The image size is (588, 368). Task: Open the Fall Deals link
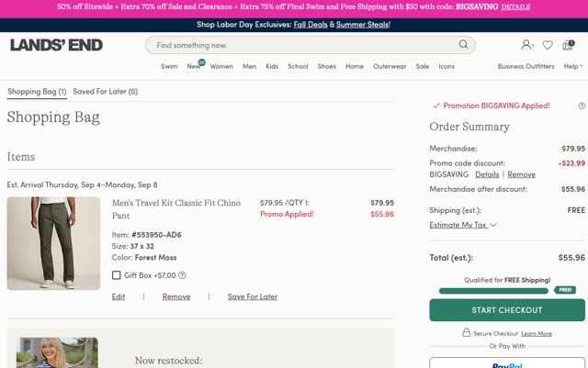point(311,25)
